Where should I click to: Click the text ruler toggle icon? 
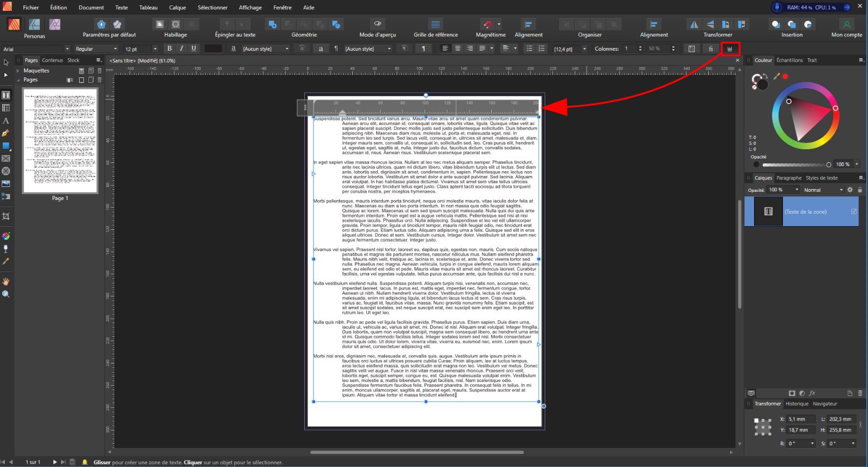pyautogui.click(x=730, y=48)
